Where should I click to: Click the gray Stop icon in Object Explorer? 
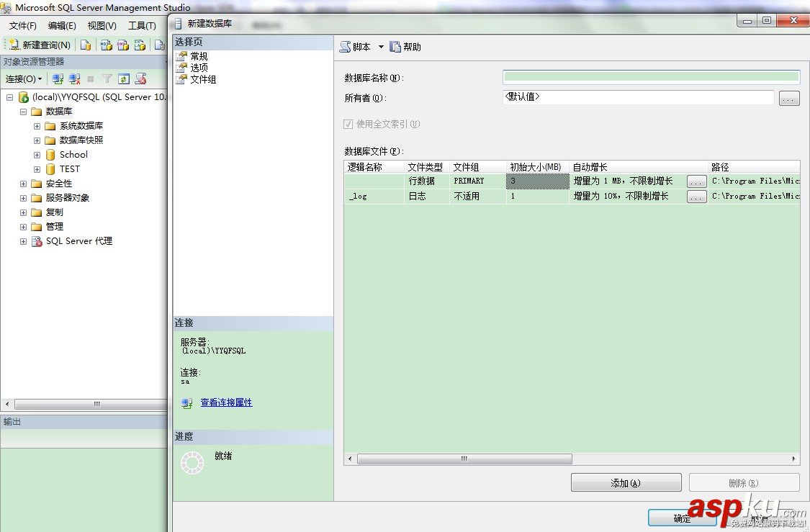tap(91, 79)
